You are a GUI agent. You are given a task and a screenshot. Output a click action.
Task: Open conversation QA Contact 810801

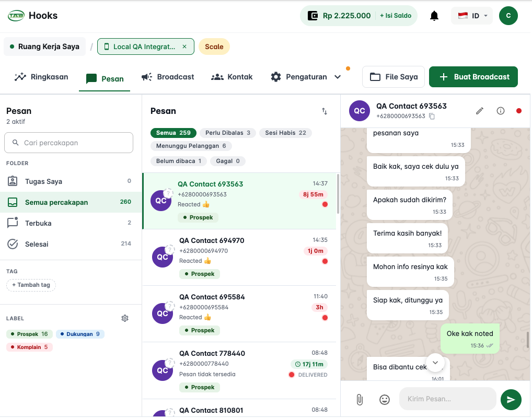(239, 409)
